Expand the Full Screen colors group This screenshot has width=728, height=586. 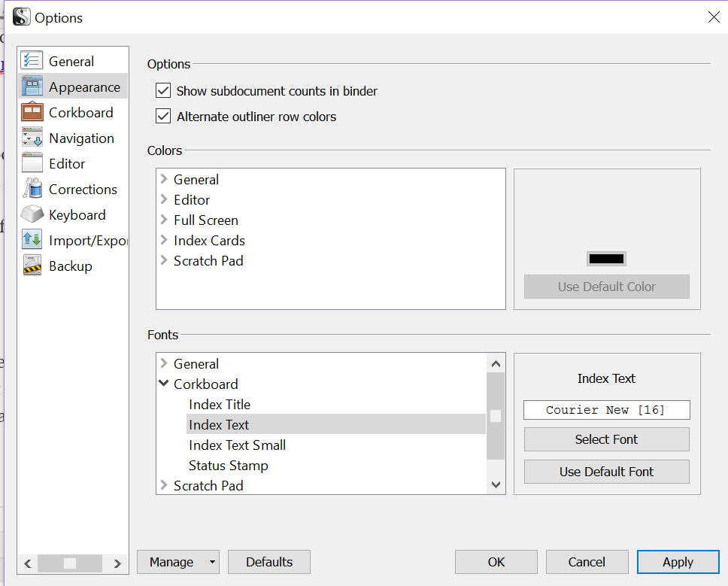[165, 220]
